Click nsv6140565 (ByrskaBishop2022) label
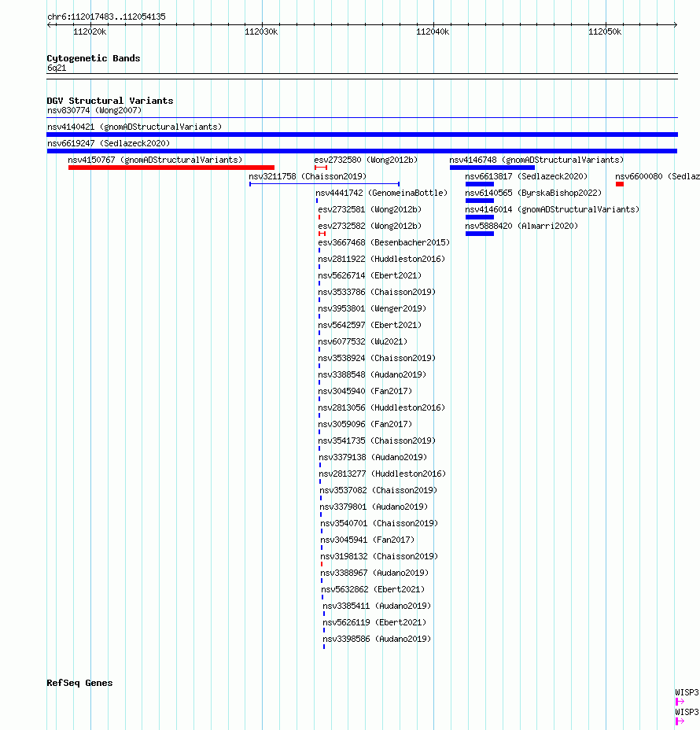700x730 pixels. [533, 193]
